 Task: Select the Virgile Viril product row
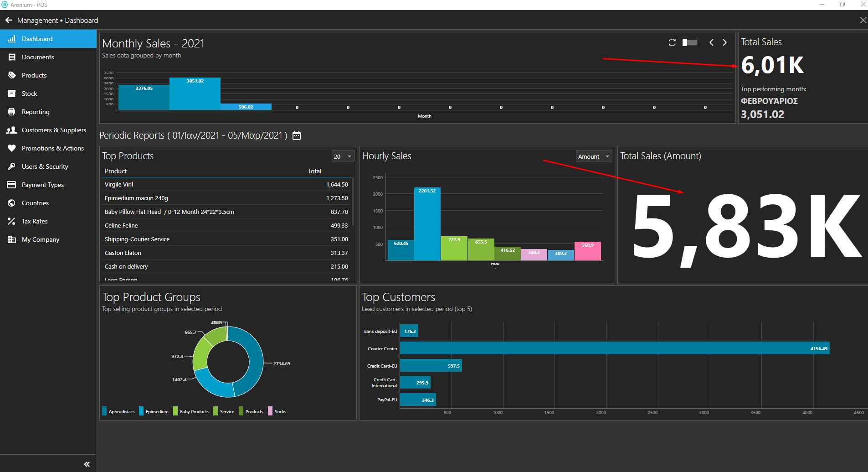pos(226,184)
